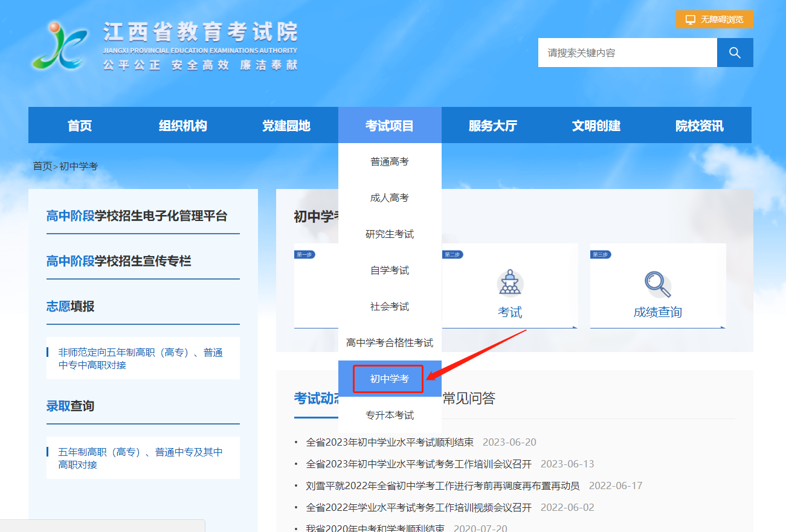The width and height of the screenshot is (786, 532).
Task: Open the 服务大厅 menu item
Action: pos(492,124)
